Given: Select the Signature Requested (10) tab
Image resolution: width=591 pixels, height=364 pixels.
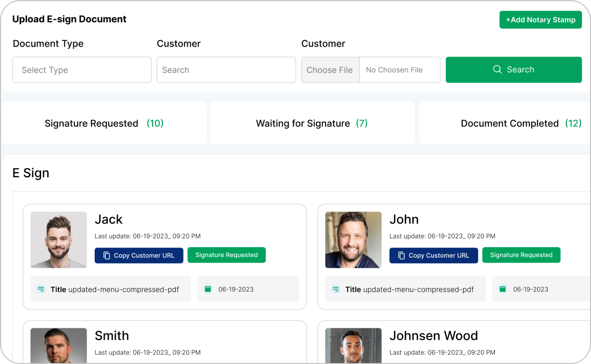Looking at the screenshot, I should click(x=104, y=123).
